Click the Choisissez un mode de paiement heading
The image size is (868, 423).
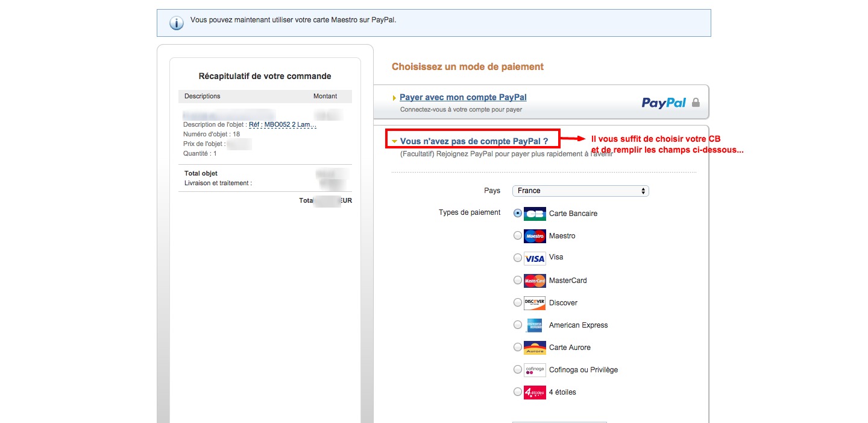[x=468, y=67]
